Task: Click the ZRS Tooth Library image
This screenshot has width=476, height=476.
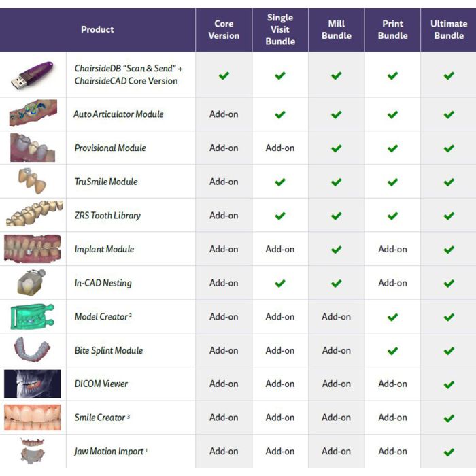Action: point(35,214)
